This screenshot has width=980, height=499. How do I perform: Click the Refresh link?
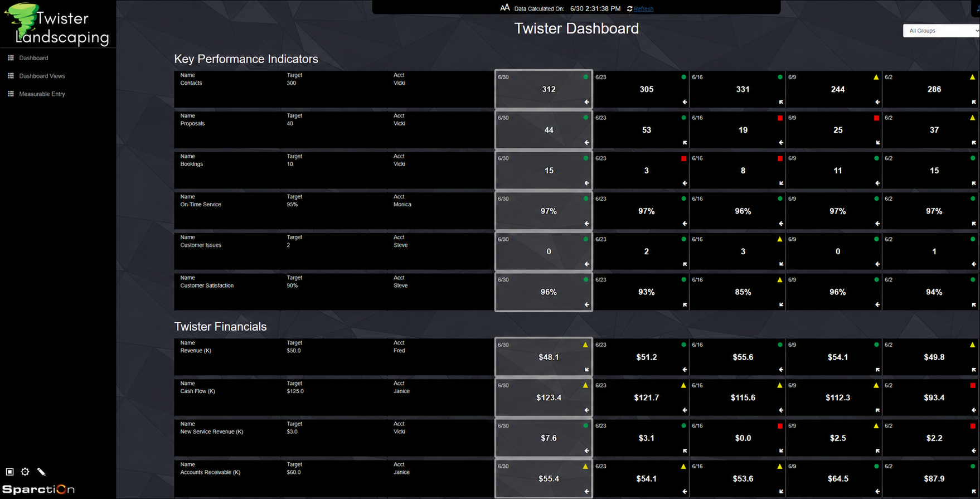click(x=643, y=9)
